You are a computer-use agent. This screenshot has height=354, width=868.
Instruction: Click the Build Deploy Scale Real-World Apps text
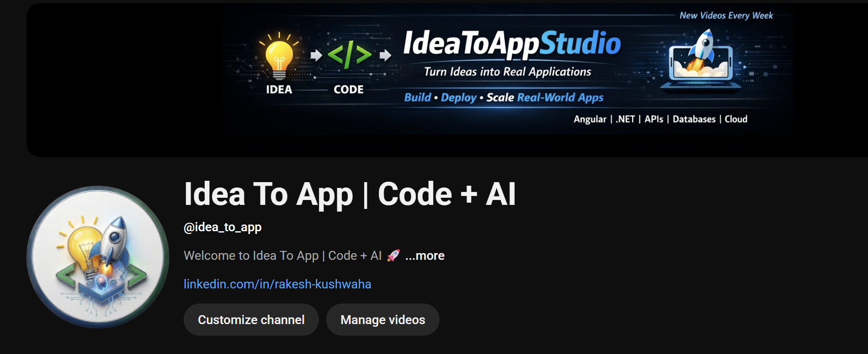click(x=503, y=97)
